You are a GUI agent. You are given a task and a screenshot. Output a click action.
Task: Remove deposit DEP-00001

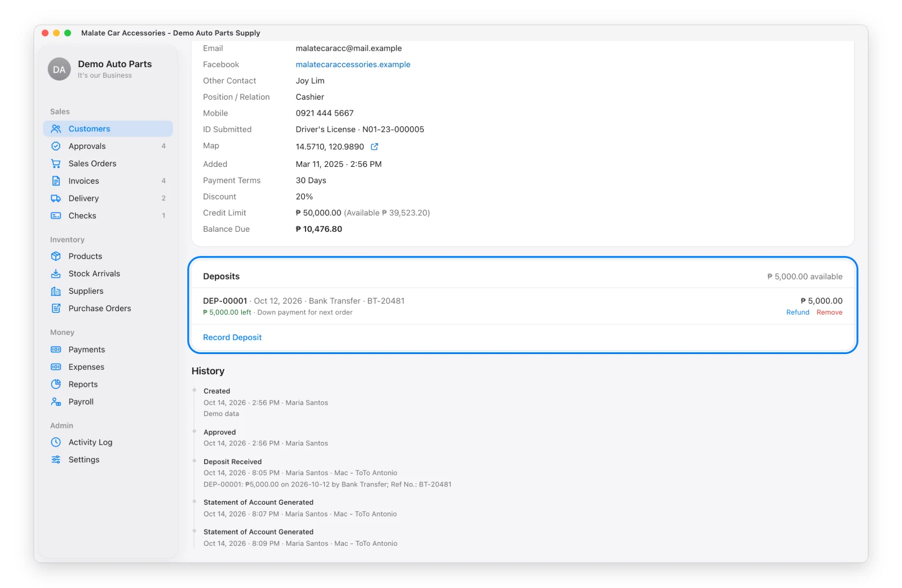(x=829, y=312)
